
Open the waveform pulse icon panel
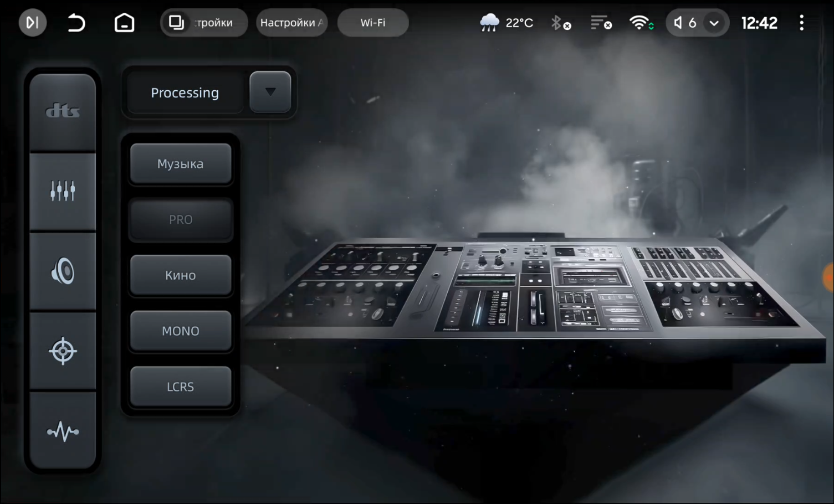click(x=63, y=431)
